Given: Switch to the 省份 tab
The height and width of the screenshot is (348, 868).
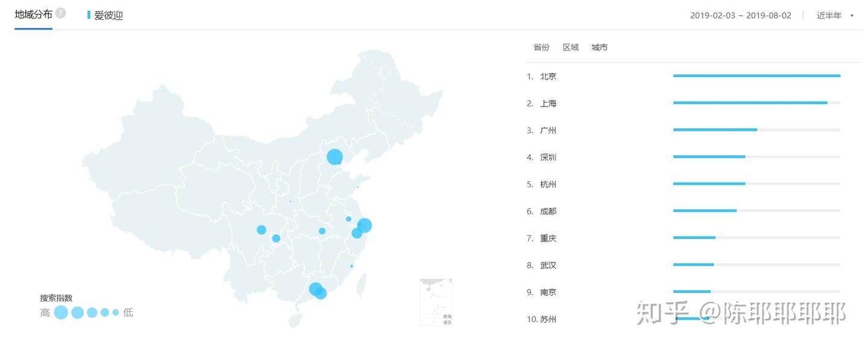Looking at the screenshot, I should pos(541,48).
